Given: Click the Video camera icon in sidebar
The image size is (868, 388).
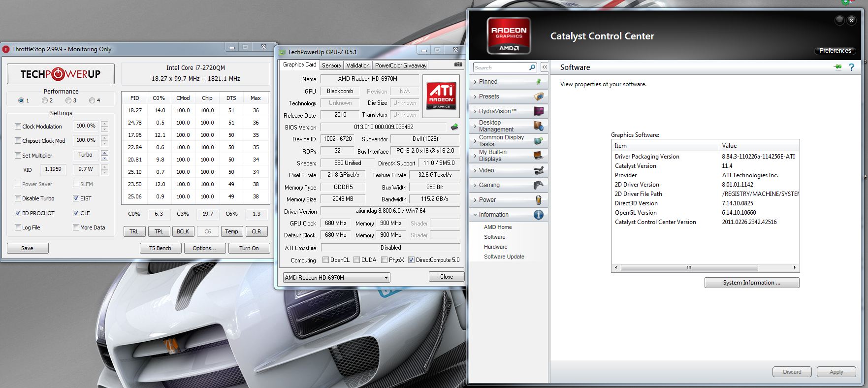Looking at the screenshot, I should pyautogui.click(x=539, y=170).
